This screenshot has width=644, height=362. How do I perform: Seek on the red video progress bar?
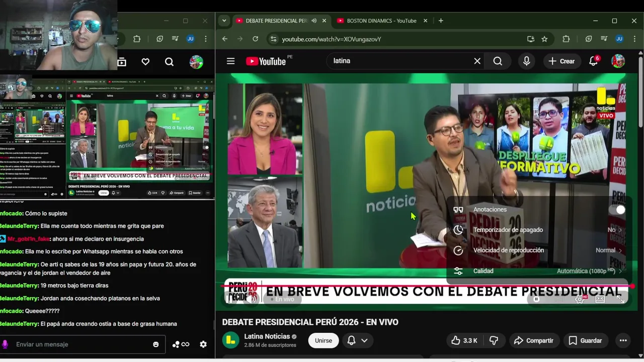click(x=427, y=286)
